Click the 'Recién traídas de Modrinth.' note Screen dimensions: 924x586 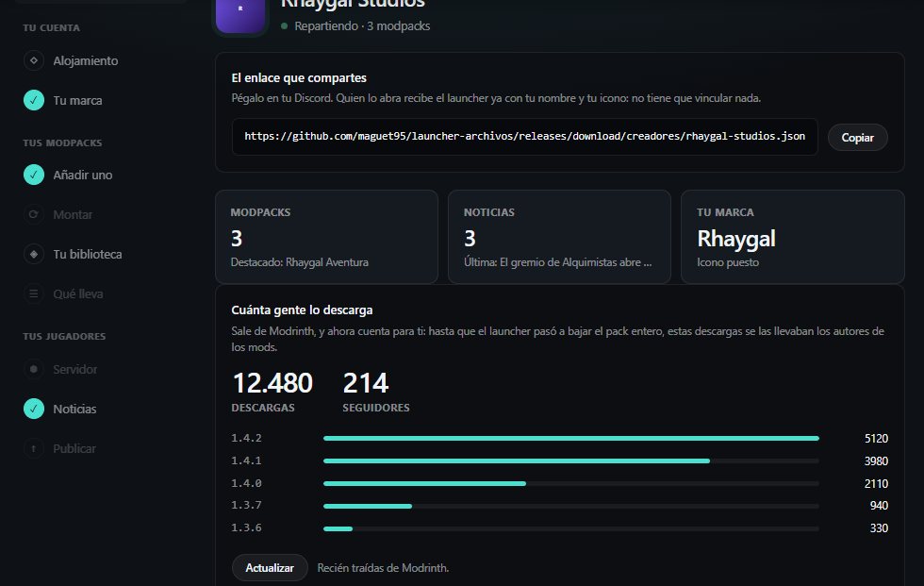383,568
